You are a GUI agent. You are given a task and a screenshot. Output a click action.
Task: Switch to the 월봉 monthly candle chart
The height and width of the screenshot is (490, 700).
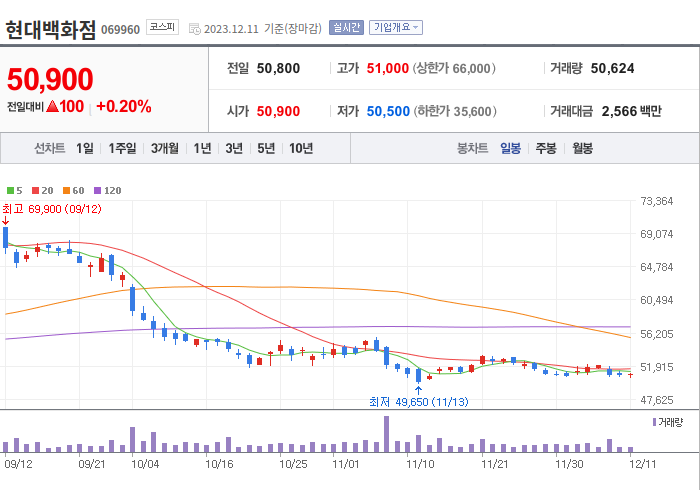pos(583,148)
